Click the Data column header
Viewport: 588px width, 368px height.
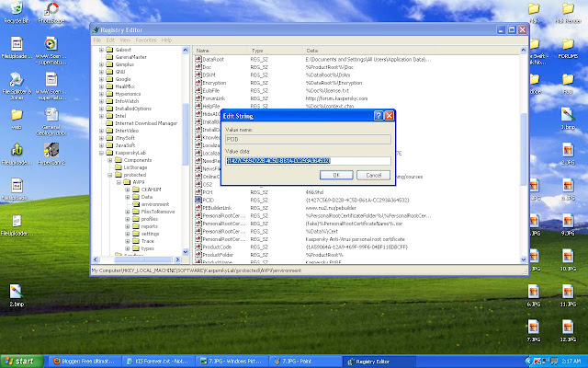click(x=369, y=51)
